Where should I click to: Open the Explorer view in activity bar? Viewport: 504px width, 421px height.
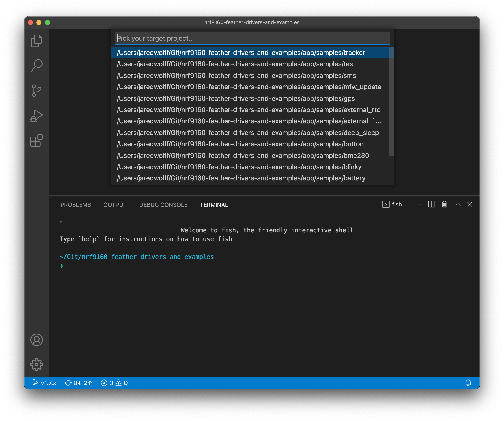click(37, 41)
